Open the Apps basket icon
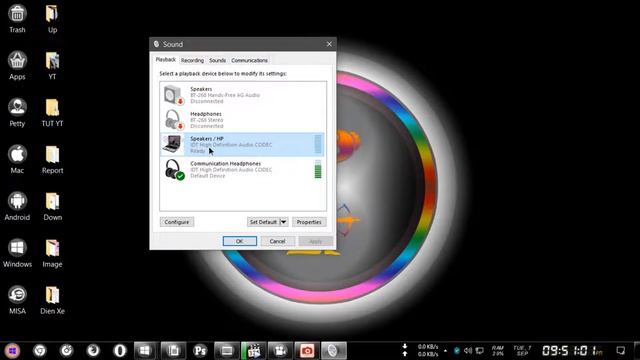The height and width of the screenshot is (360, 640). pyautogui.click(x=17, y=65)
